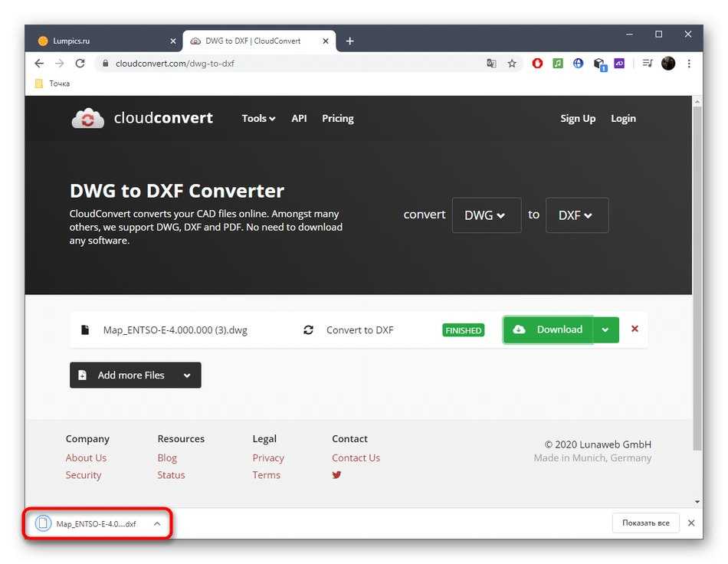Click the user profile avatar icon

(x=668, y=64)
